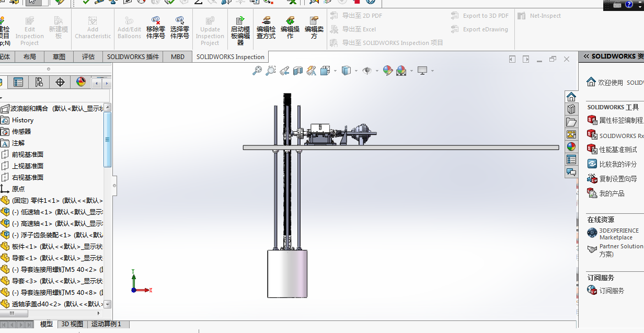Switch to 模型 bottom tab
Viewport: 644px width, 333px height.
coord(47,324)
